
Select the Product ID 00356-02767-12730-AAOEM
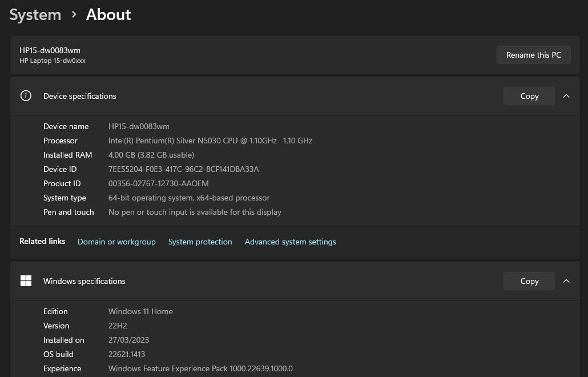pyautogui.click(x=159, y=183)
